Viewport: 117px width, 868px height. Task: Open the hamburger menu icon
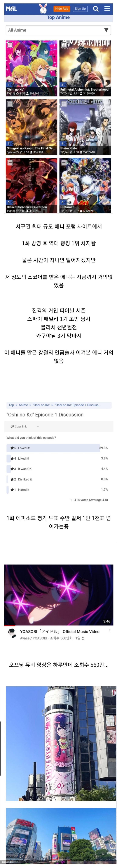tap(107, 9)
